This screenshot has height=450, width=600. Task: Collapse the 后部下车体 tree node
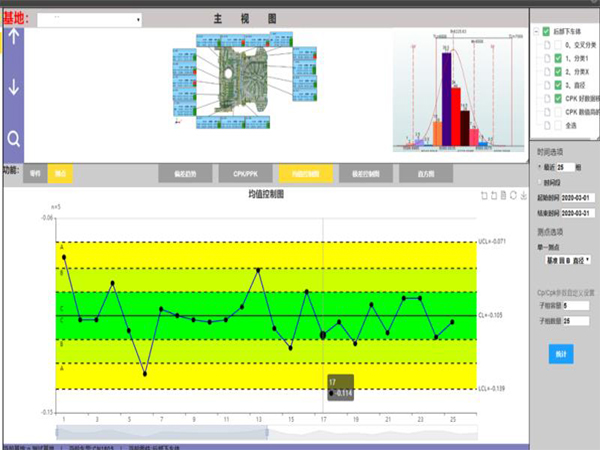coord(535,31)
